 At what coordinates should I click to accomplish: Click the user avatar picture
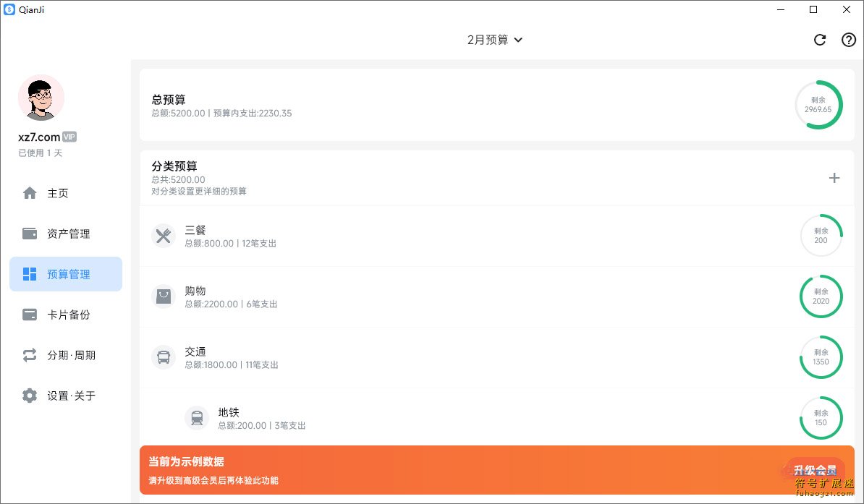tap(41, 98)
